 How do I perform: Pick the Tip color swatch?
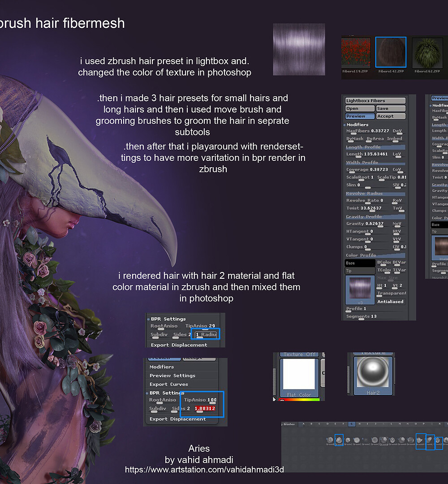click(360, 271)
